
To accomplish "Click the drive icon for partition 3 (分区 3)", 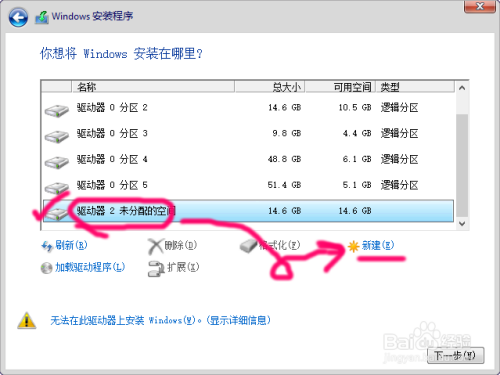I will (57, 136).
